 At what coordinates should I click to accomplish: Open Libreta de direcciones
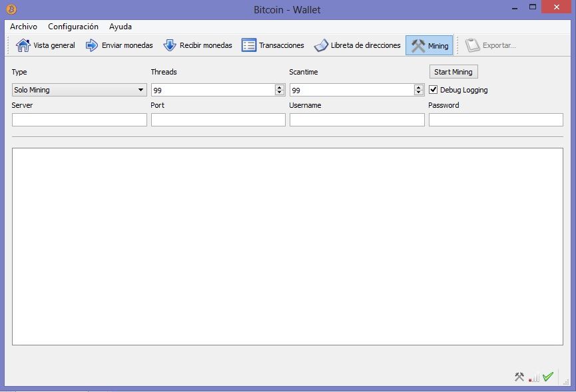[357, 45]
